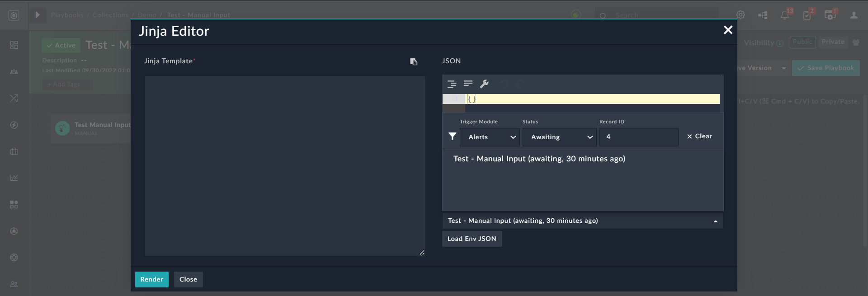Compact JSON data icon in JSON toolbar

(468, 84)
